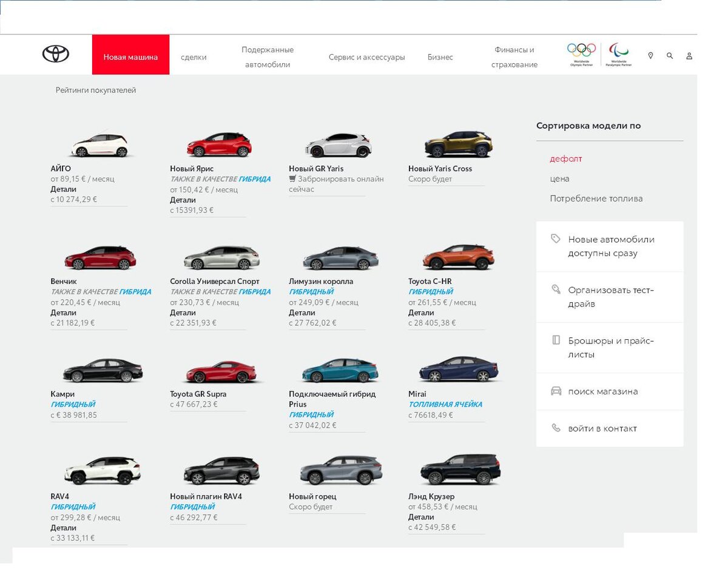Open the сделки menu item
728x568 pixels.
[194, 57]
